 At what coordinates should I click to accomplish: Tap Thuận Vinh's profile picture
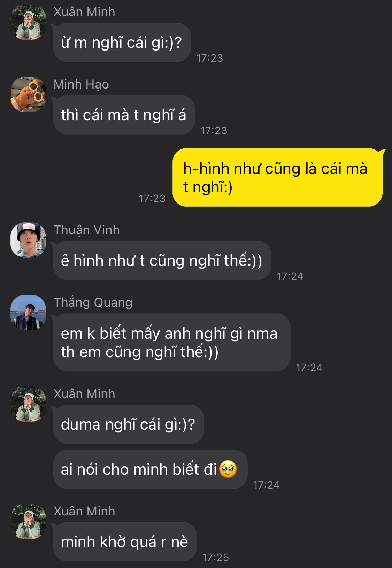[x=28, y=240]
